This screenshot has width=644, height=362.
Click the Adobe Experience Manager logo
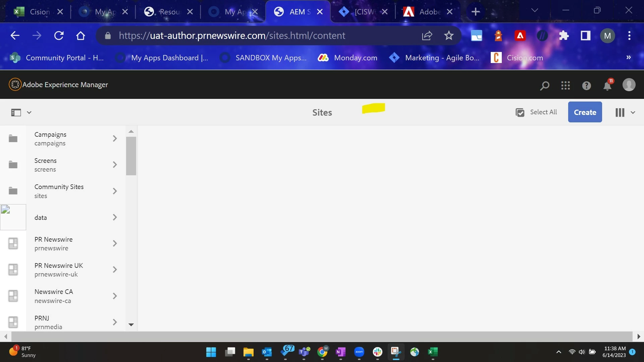(15, 84)
